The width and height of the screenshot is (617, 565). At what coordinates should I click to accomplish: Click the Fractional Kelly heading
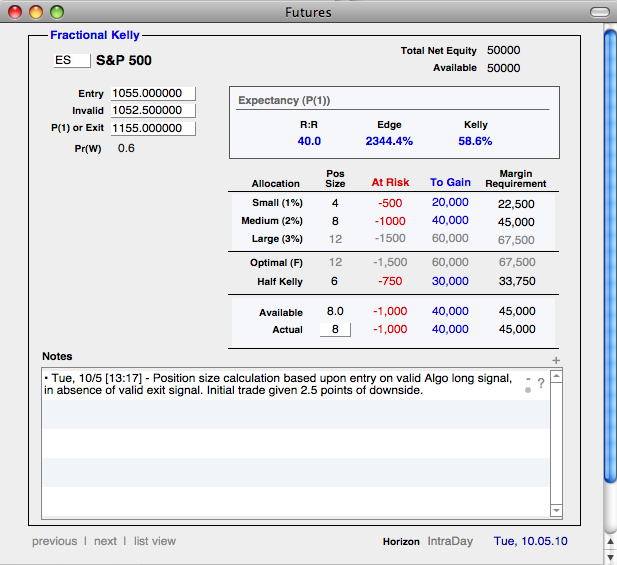(x=95, y=35)
